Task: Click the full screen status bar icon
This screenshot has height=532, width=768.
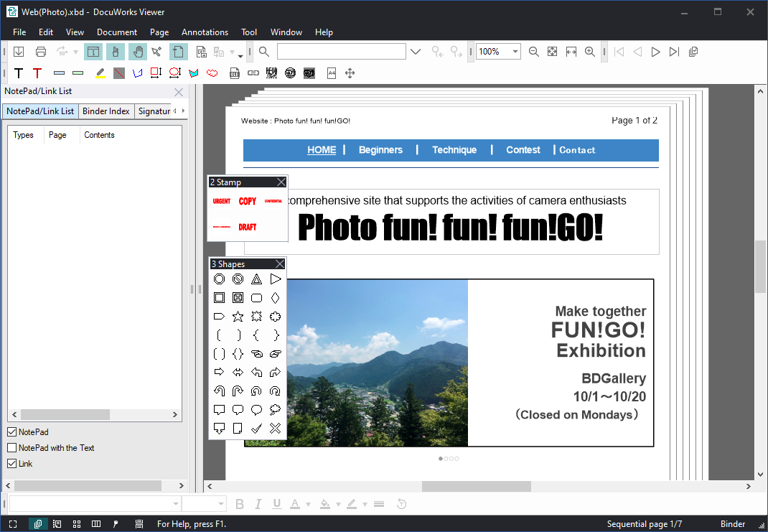Action: coord(13,524)
